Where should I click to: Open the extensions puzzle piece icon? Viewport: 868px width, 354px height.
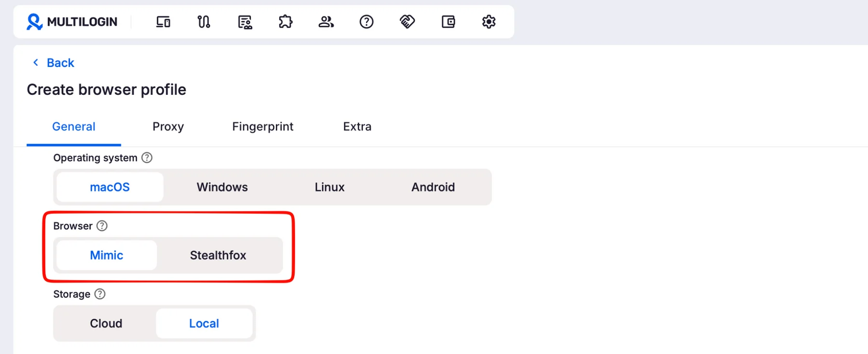click(x=285, y=22)
